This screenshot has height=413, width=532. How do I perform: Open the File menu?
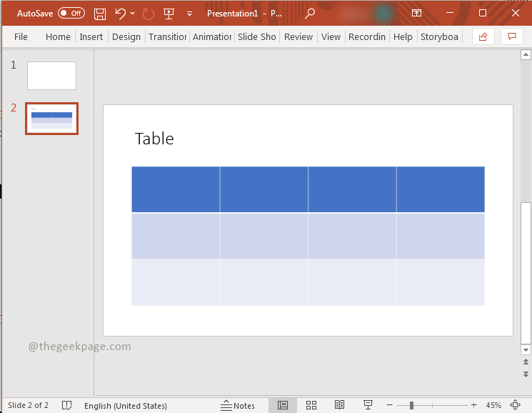pyautogui.click(x=21, y=36)
